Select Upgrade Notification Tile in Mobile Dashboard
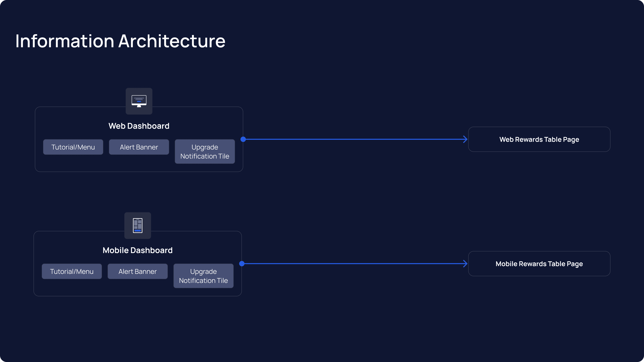The width and height of the screenshot is (644, 362). point(203,276)
